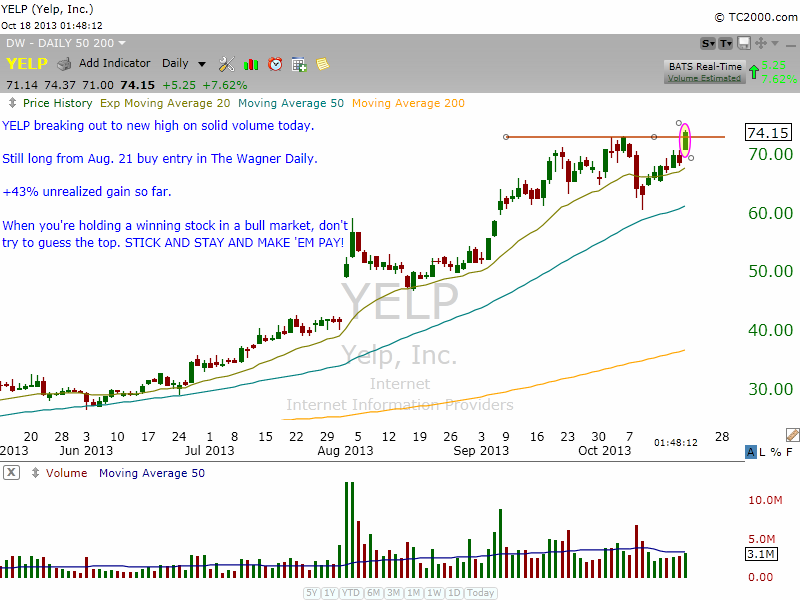
Task: Click the middle handle of the orange trendline
Action: coord(654,137)
